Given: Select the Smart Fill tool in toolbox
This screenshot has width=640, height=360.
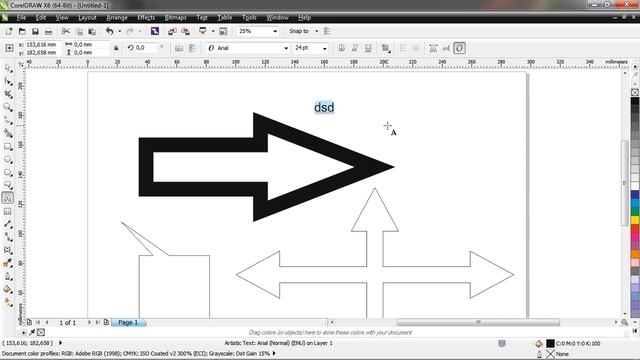Looking at the screenshot, I should tap(8, 133).
